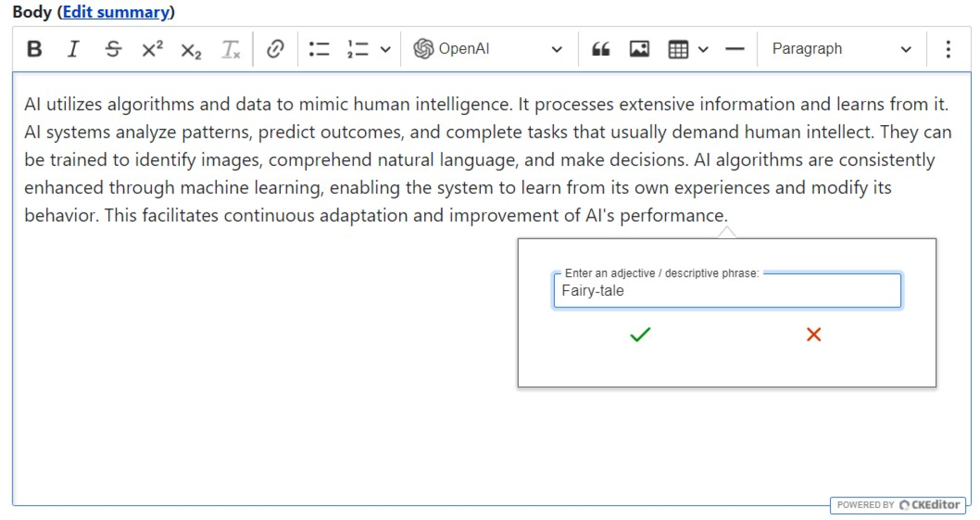Screen dimensions: 980x520
Task: Insert a table
Action: 678,49
